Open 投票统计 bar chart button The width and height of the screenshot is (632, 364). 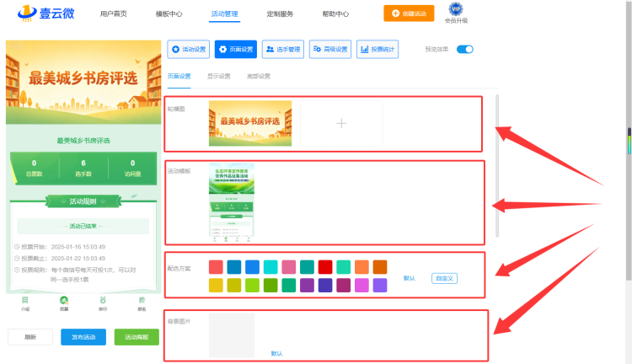(x=378, y=49)
